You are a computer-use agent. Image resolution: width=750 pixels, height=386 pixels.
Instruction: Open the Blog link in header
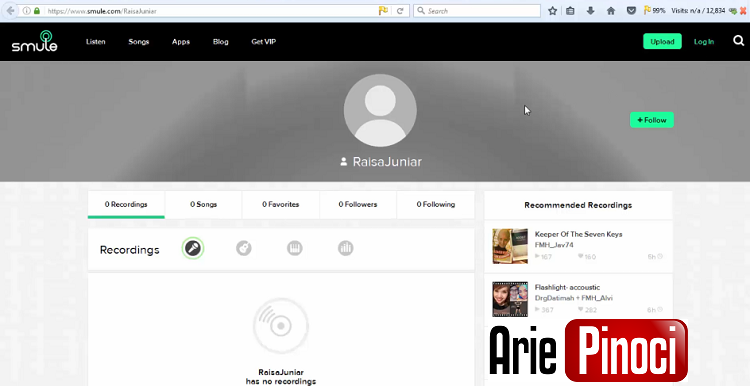pyautogui.click(x=221, y=42)
